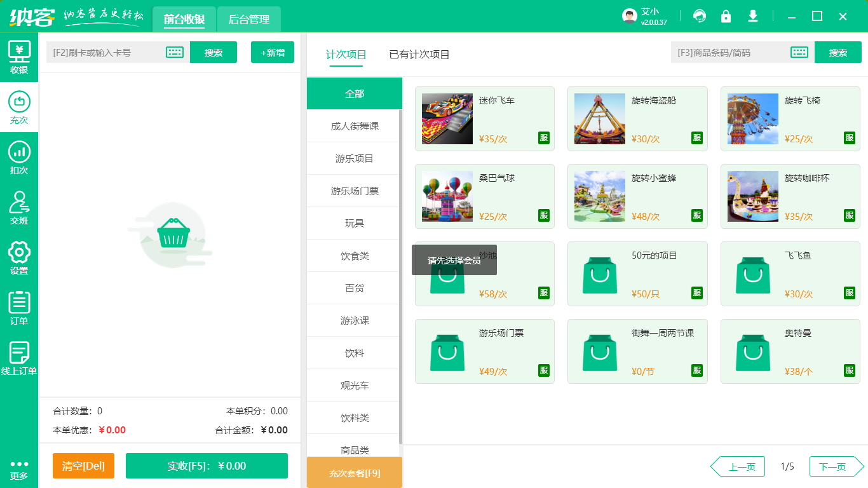Click the v2.0.0.37 version text
Viewport: 868px width, 488px height.
654,22
